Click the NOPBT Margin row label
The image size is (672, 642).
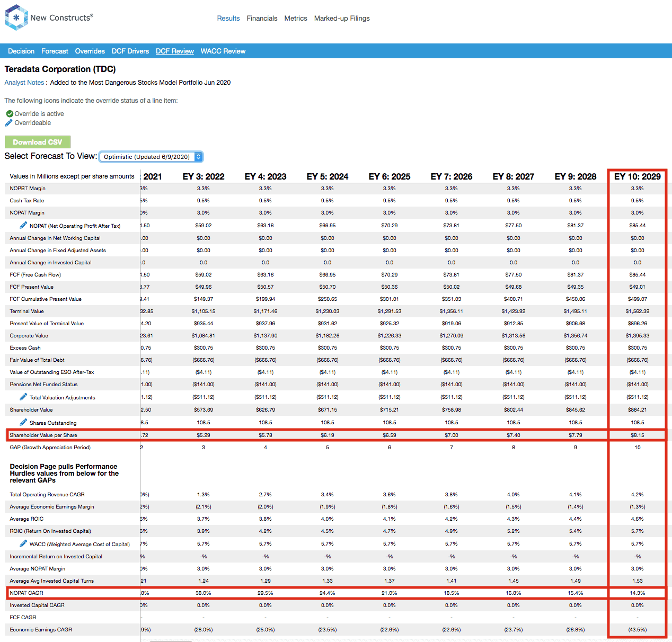tap(28, 189)
